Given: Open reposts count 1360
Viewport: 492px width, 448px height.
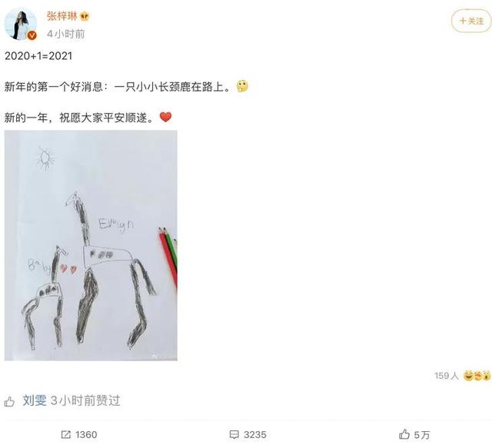Looking at the screenshot, I should [86, 435].
